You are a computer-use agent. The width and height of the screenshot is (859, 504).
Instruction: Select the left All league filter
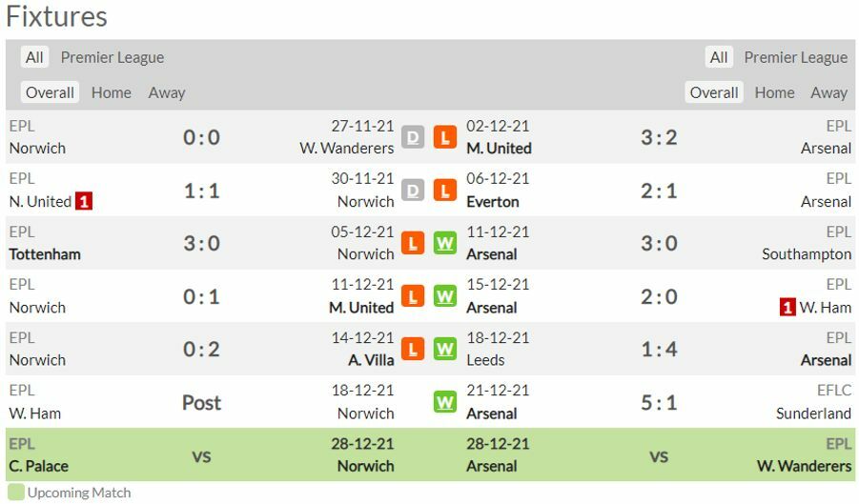click(34, 57)
